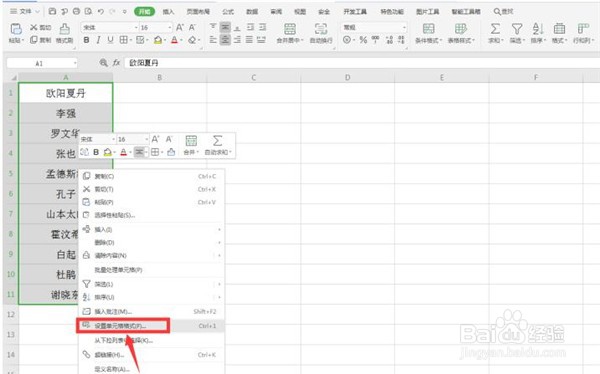Switch to Formulas (公式) tab

[228, 12]
